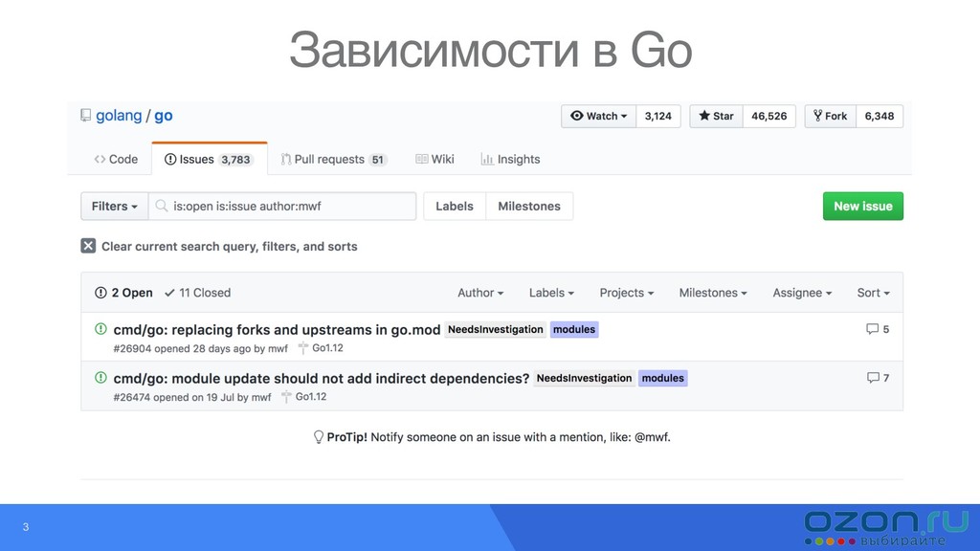The height and width of the screenshot is (551, 980).
Task: Open the Pull requests tab
Action: pyautogui.click(x=334, y=160)
